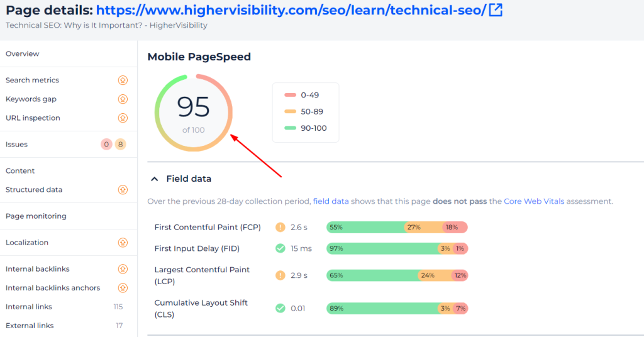Click the star icon next to Search metrics
The image size is (644, 337).
tap(123, 80)
